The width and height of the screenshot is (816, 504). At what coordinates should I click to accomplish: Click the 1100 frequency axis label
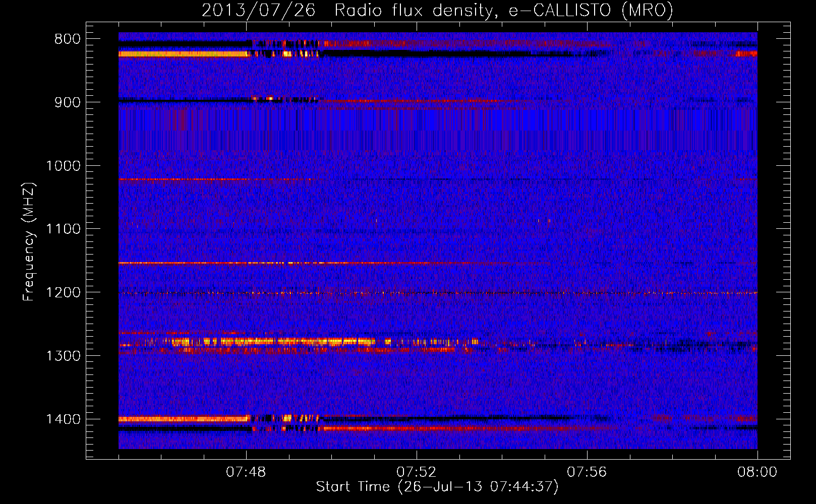point(63,229)
